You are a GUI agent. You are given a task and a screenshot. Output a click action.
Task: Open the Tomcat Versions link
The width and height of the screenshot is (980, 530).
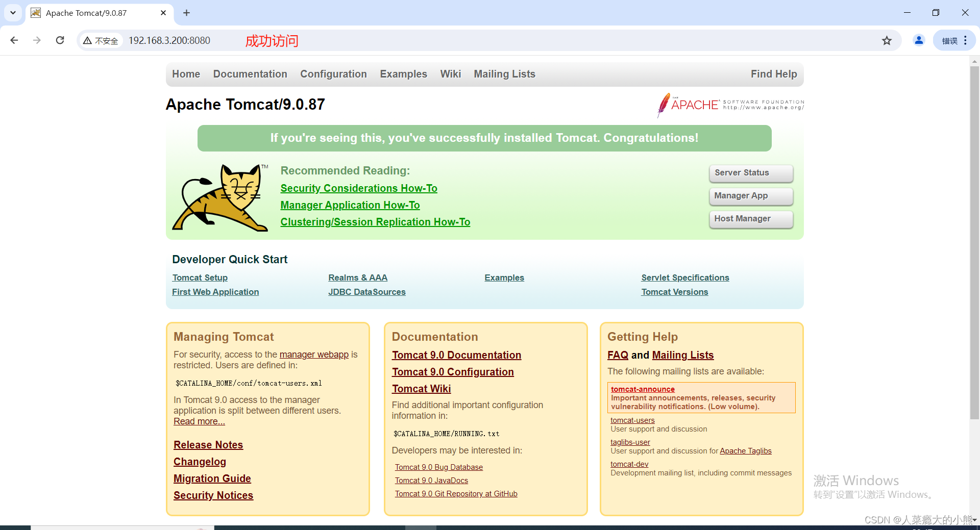(675, 292)
